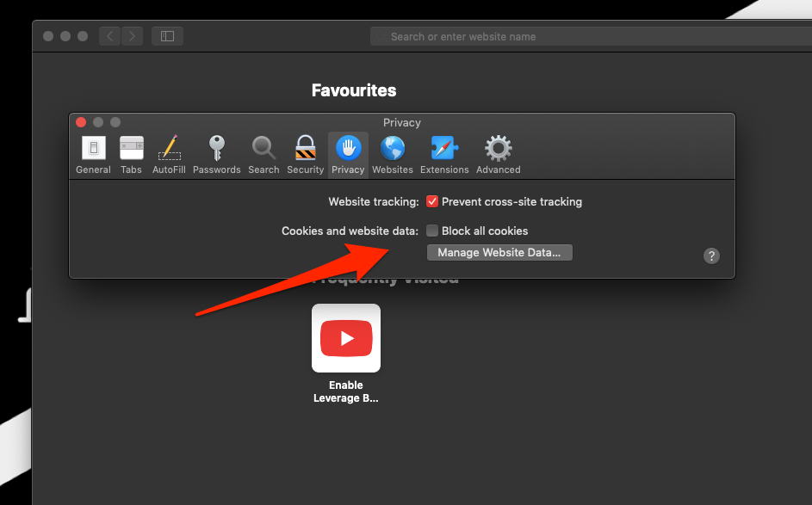Disable Prevent cross-site tracking checkbox
812x505 pixels.
coord(433,202)
